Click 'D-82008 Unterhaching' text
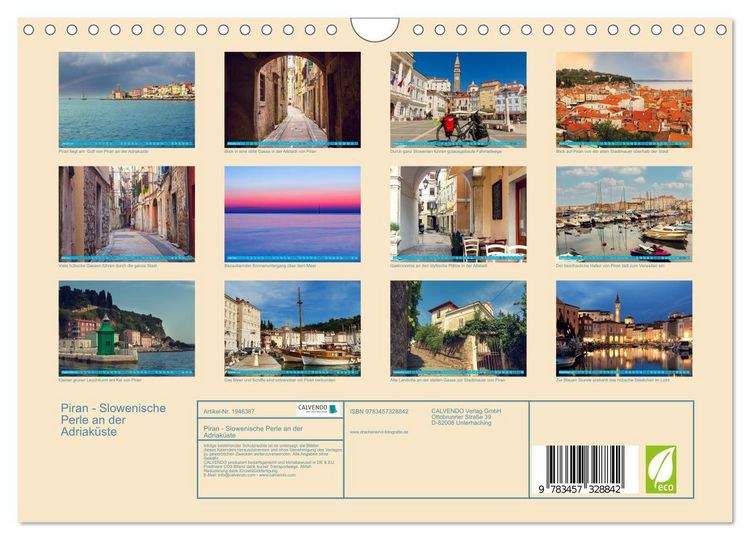This screenshot has height=540, width=750. [461, 423]
